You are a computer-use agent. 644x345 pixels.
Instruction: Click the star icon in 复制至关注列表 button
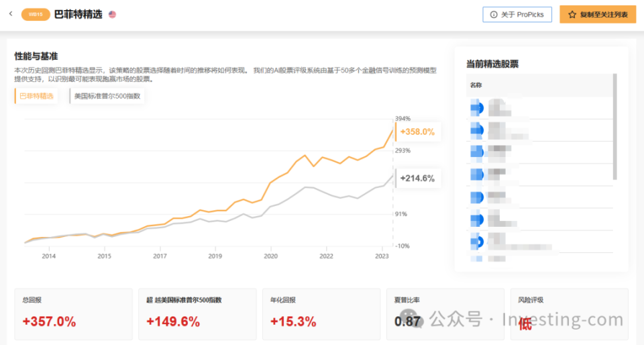tap(572, 14)
